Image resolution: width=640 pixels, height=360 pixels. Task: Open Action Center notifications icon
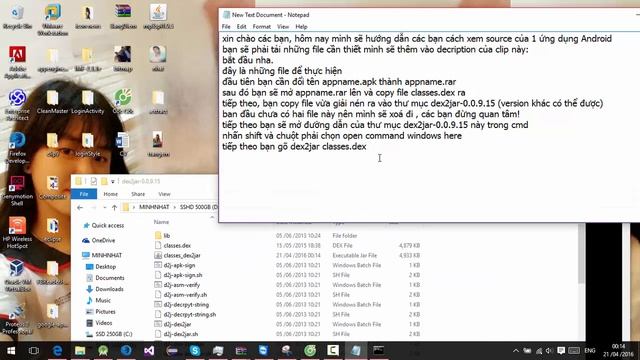coord(561,351)
